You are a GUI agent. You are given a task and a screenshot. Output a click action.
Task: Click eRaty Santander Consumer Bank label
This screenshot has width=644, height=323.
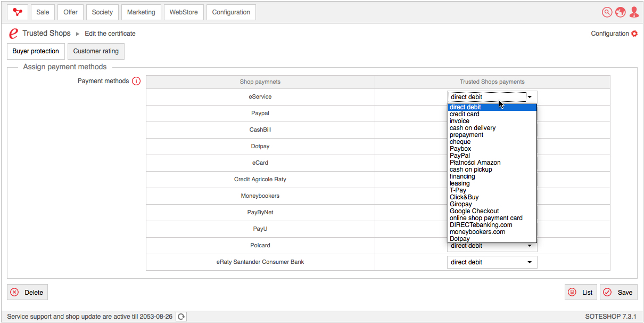260,262
